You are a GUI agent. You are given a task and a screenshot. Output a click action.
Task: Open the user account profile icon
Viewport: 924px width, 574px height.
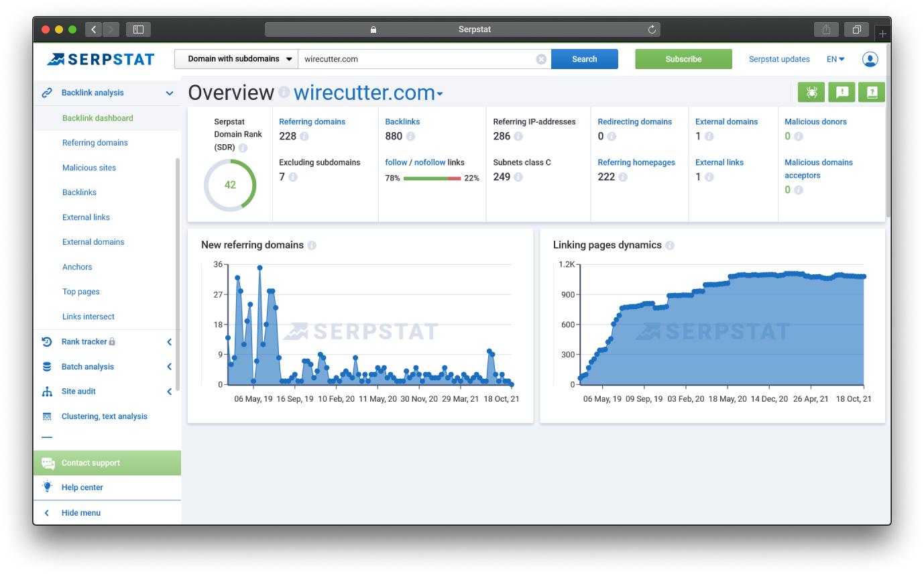click(x=870, y=59)
